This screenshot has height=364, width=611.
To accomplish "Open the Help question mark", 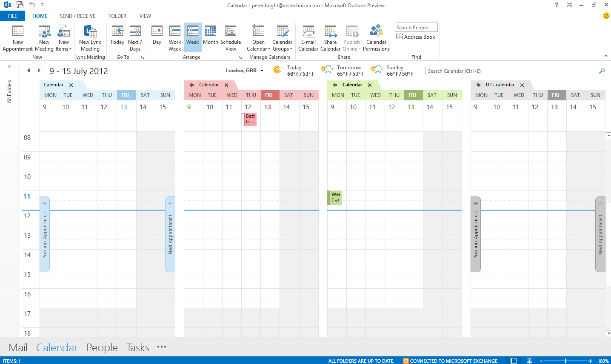I will tap(557, 5).
